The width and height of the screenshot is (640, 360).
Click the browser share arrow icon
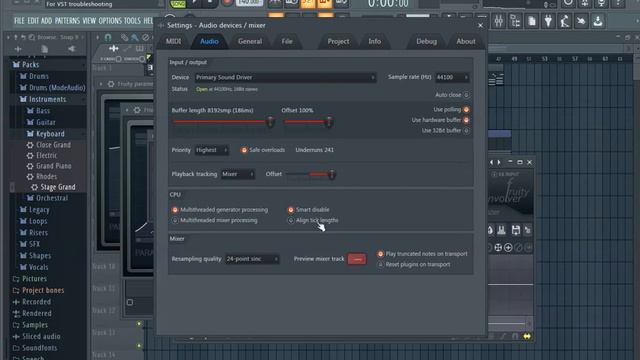(71, 49)
